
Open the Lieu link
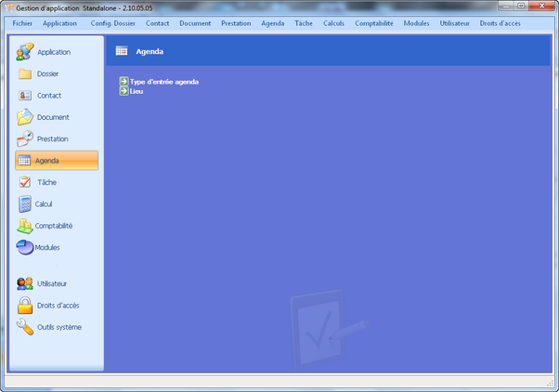(136, 91)
